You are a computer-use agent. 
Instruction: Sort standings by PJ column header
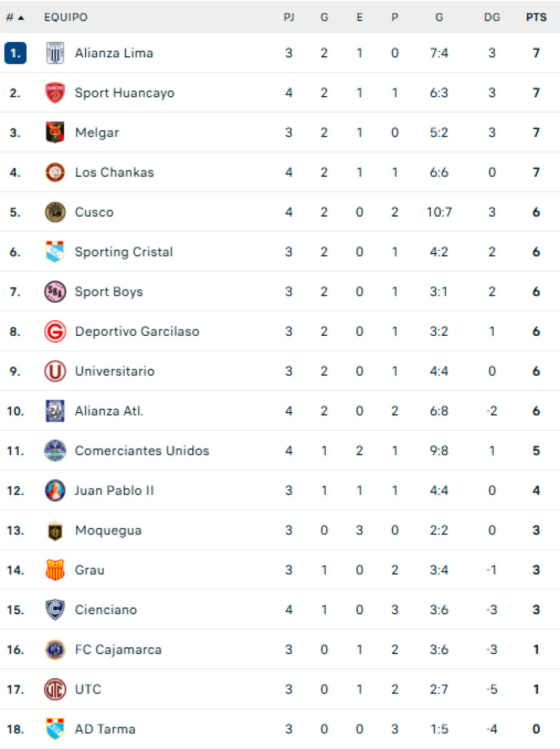click(x=289, y=17)
